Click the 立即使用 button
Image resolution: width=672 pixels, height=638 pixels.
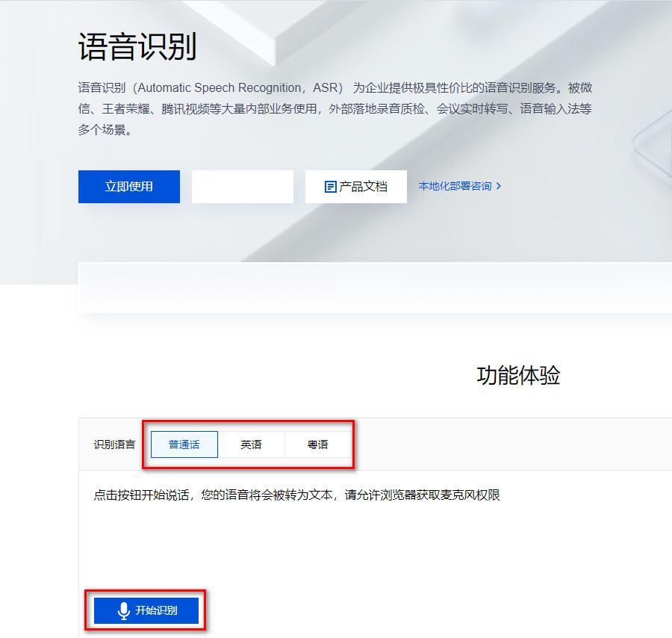coord(129,187)
